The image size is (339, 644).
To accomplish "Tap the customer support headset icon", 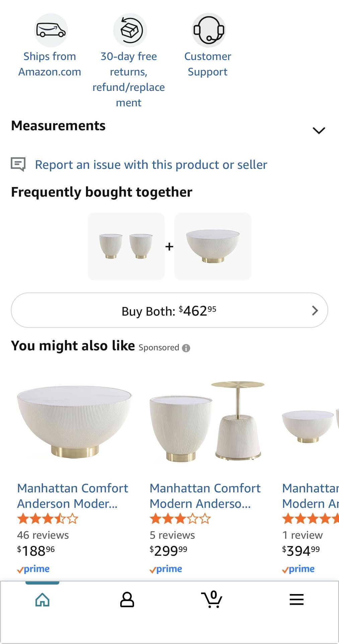I will tap(208, 30).
